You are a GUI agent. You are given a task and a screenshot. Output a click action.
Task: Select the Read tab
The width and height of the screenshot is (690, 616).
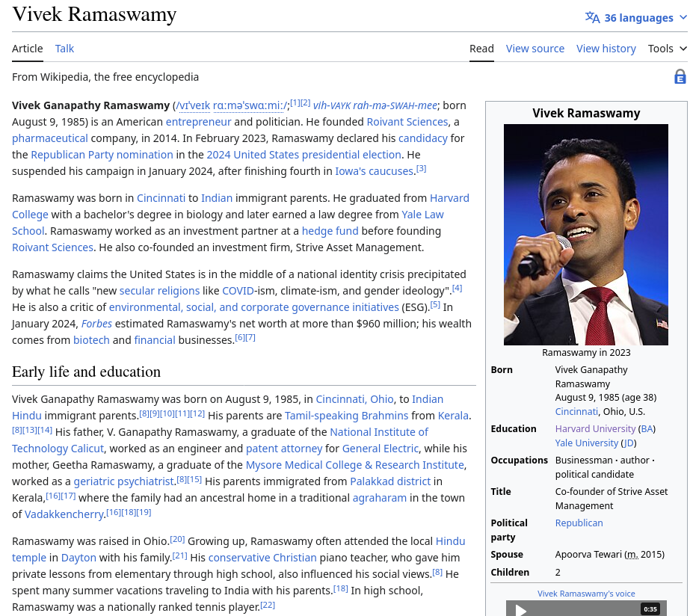click(x=481, y=49)
